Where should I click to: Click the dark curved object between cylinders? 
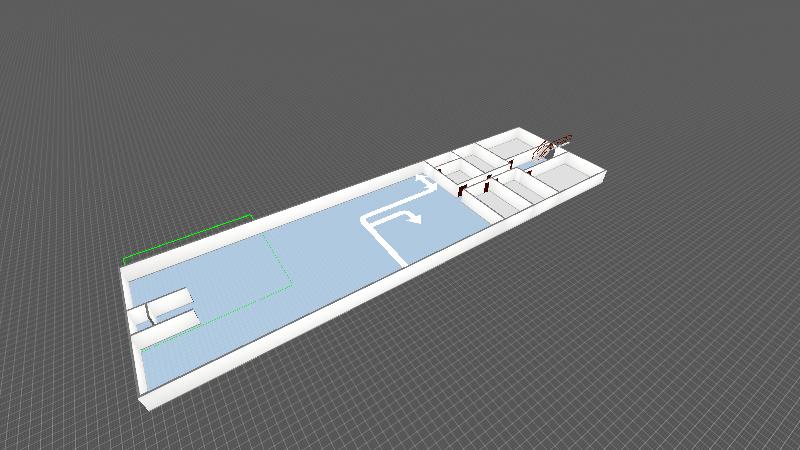[x=148, y=314]
